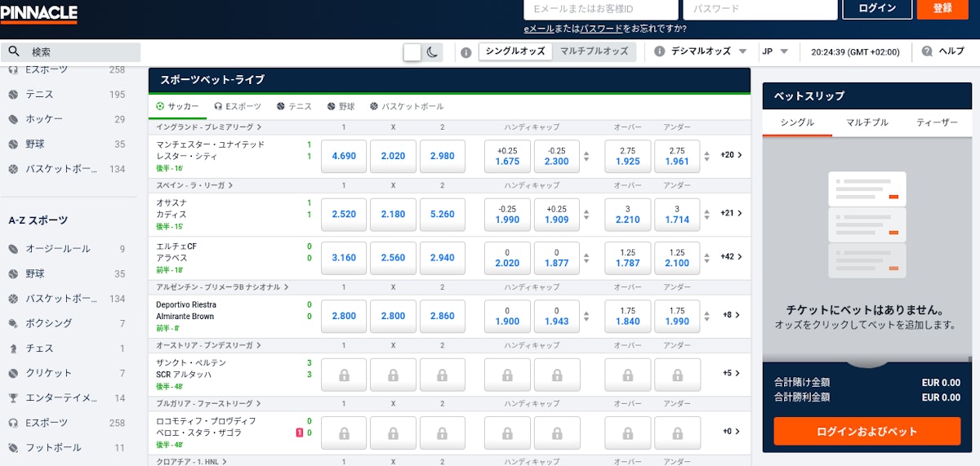This screenshot has height=466, width=980.
Task: Click the パスワード input field
Action: click(760, 9)
